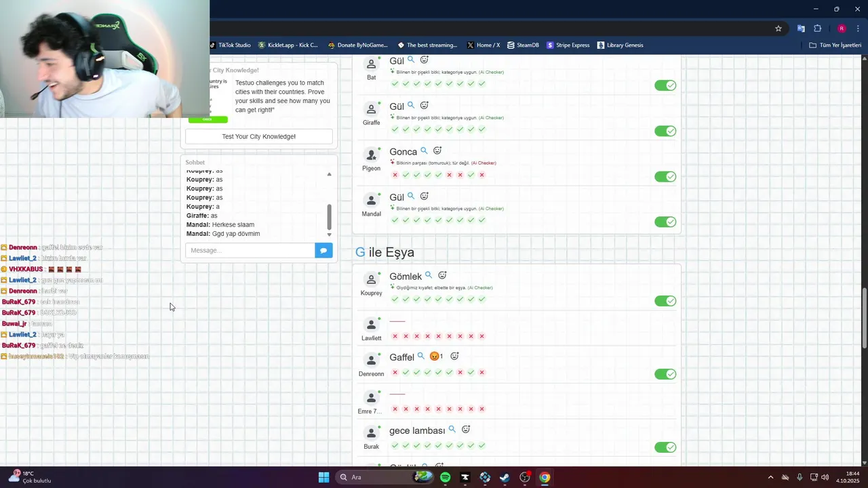This screenshot has width=868, height=488.
Task: Open Google Translate icon in address bar
Action: pyautogui.click(x=801, y=28)
